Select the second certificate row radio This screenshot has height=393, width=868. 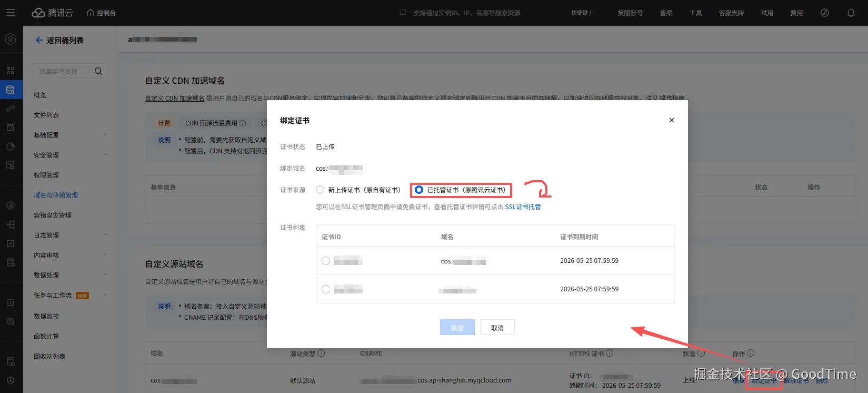326,289
